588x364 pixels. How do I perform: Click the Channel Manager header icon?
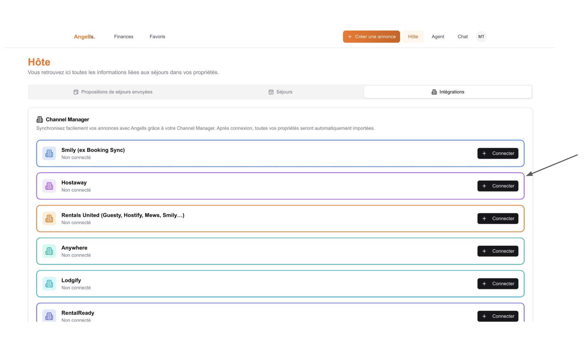40,119
